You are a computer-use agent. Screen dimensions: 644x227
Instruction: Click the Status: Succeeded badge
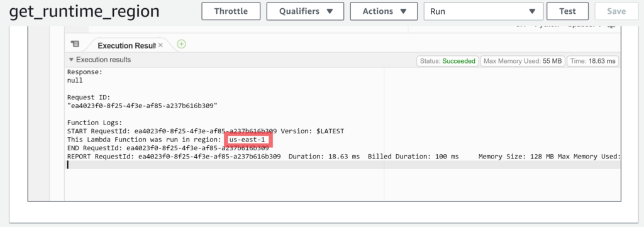pos(447,61)
